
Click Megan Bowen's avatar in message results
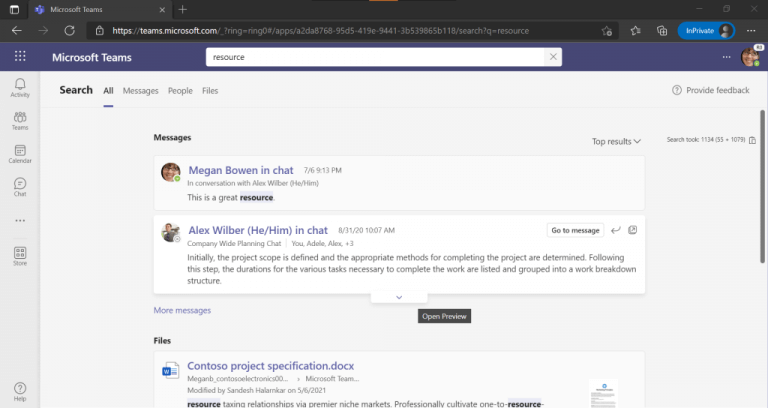(x=171, y=172)
